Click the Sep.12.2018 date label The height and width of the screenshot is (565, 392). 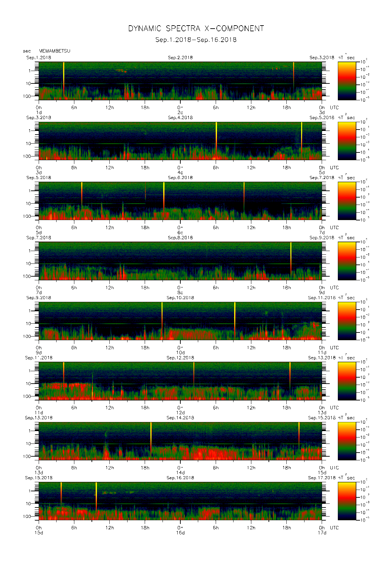(180, 358)
